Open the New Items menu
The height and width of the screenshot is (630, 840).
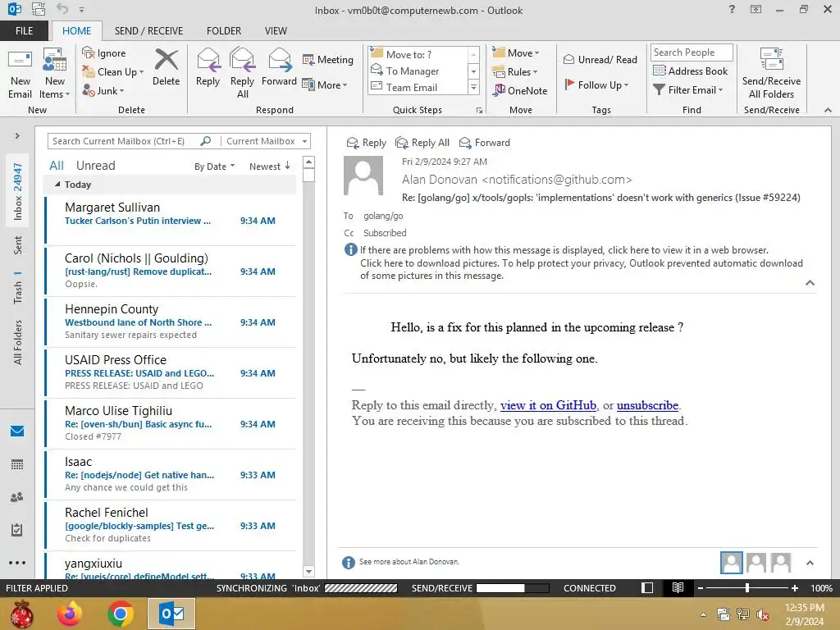(55, 74)
